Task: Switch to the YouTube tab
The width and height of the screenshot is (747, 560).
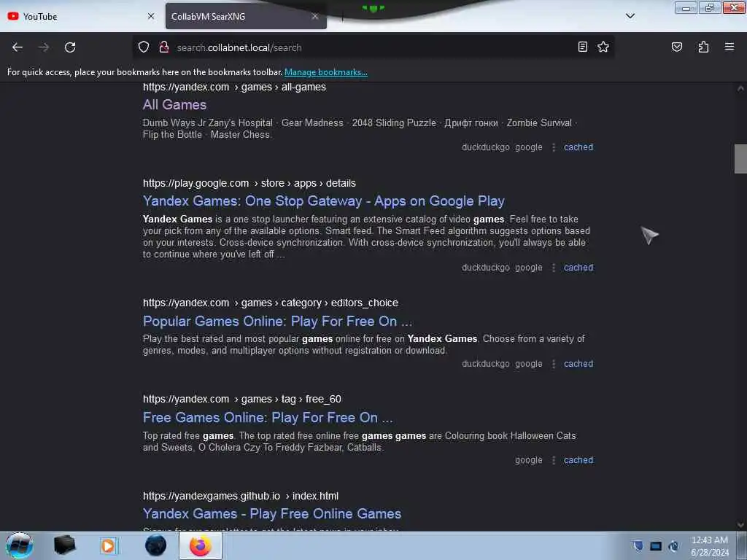Action: [x=80, y=16]
